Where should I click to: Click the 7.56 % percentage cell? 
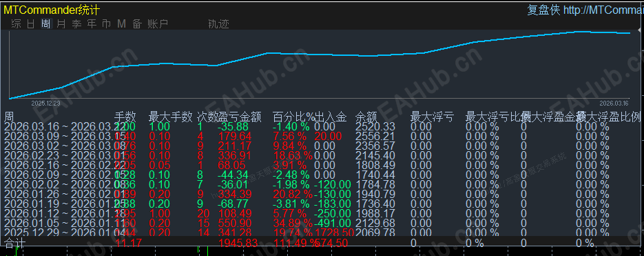[289, 136]
